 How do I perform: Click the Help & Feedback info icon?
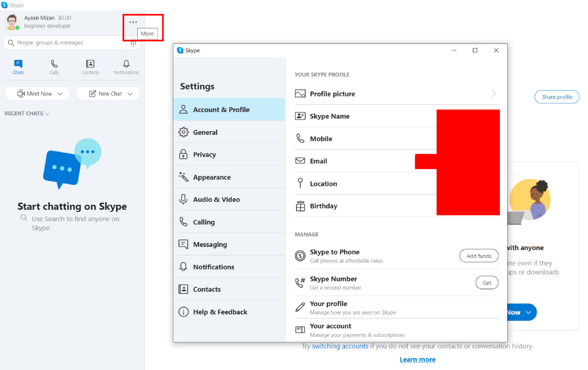[x=183, y=312]
